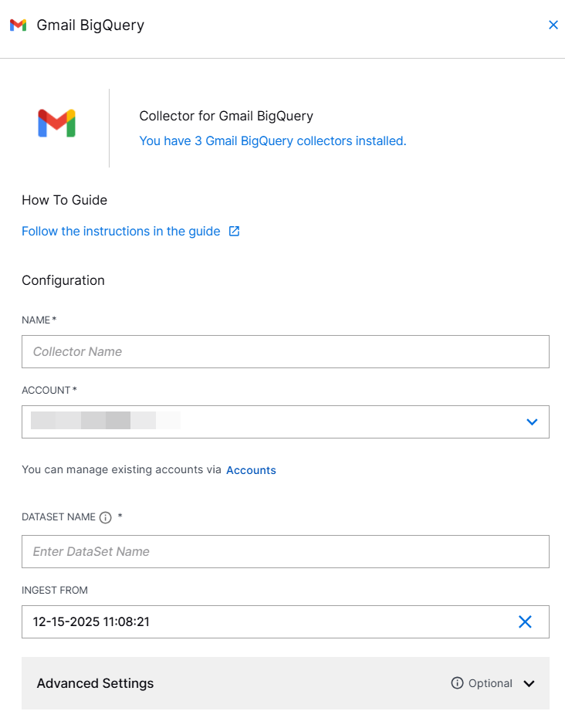Click the dropdown arrow on the Account field
Image resolution: width=565 pixels, height=728 pixels.
(532, 422)
